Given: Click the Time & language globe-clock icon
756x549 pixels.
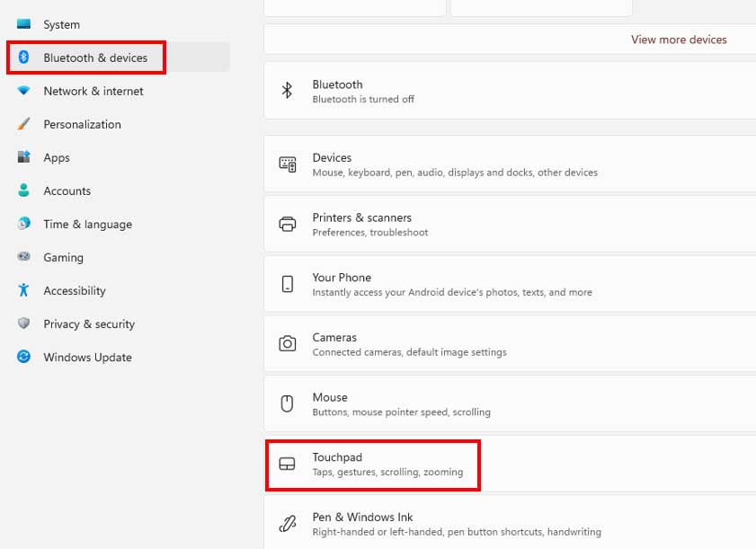Looking at the screenshot, I should pyautogui.click(x=23, y=224).
